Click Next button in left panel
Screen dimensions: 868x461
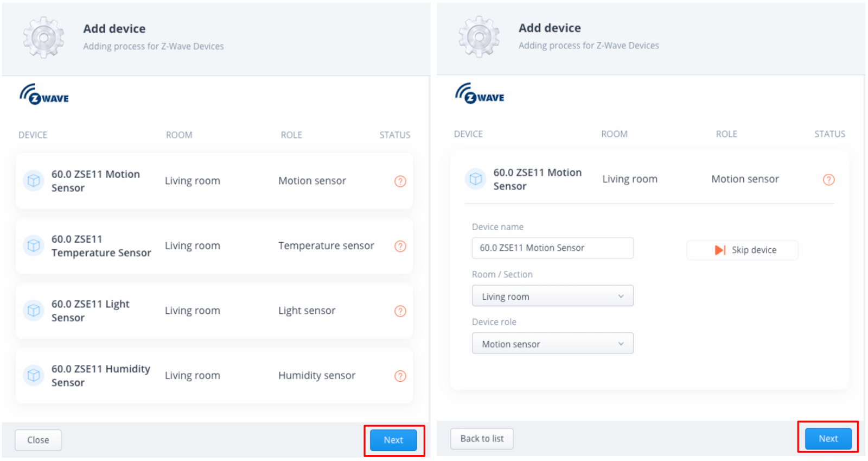[x=393, y=440]
